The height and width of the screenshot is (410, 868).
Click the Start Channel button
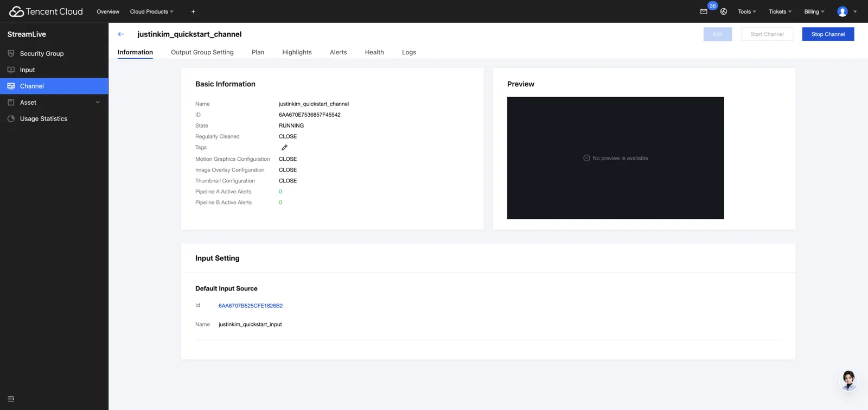[767, 34]
